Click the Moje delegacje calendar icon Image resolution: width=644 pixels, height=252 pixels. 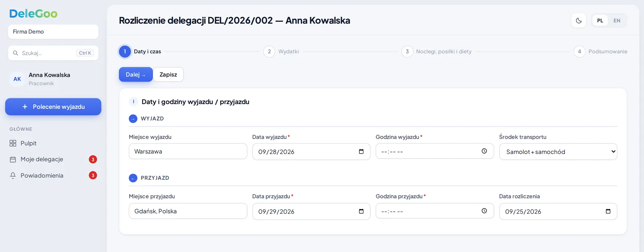(13, 159)
